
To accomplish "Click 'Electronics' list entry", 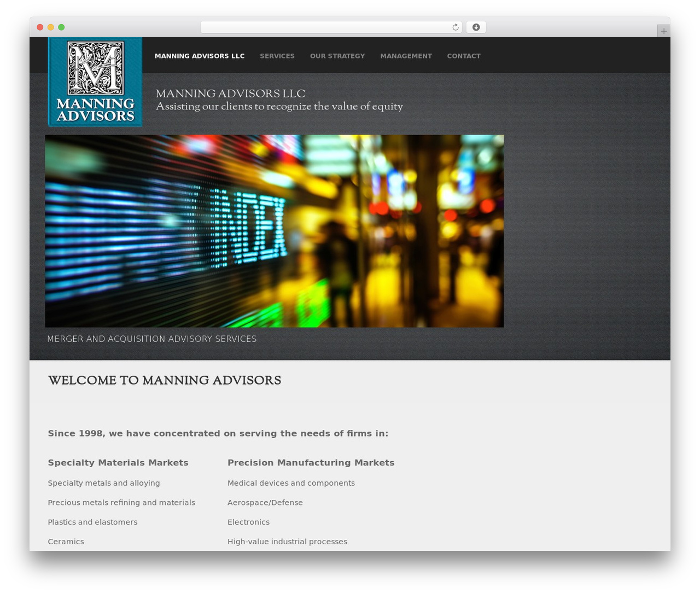I will point(248,522).
